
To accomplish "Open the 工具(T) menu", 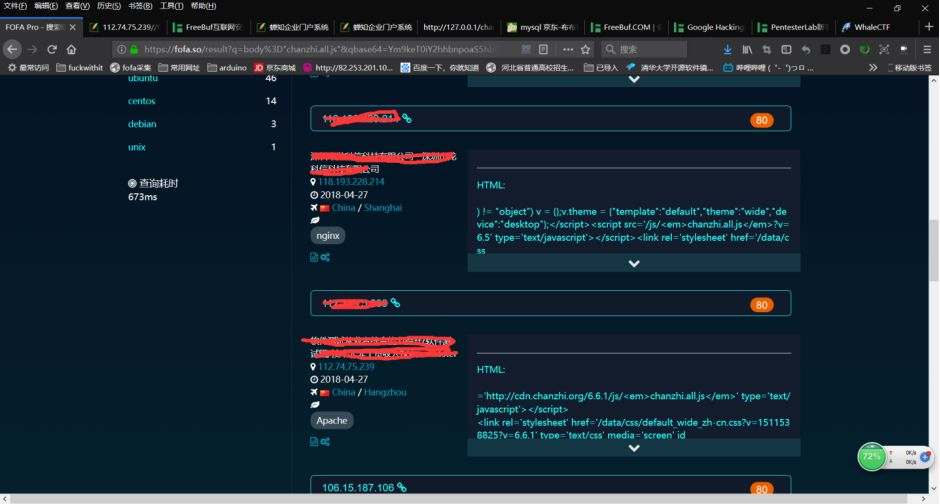I will [171, 6].
